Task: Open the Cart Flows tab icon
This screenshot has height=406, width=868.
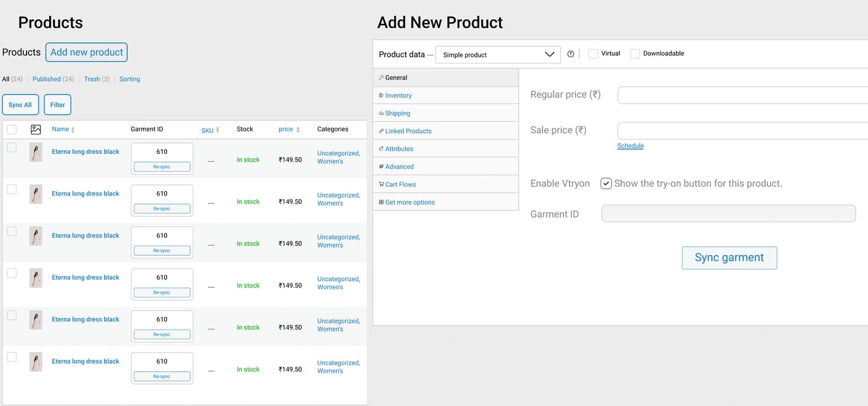Action: [381, 184]
